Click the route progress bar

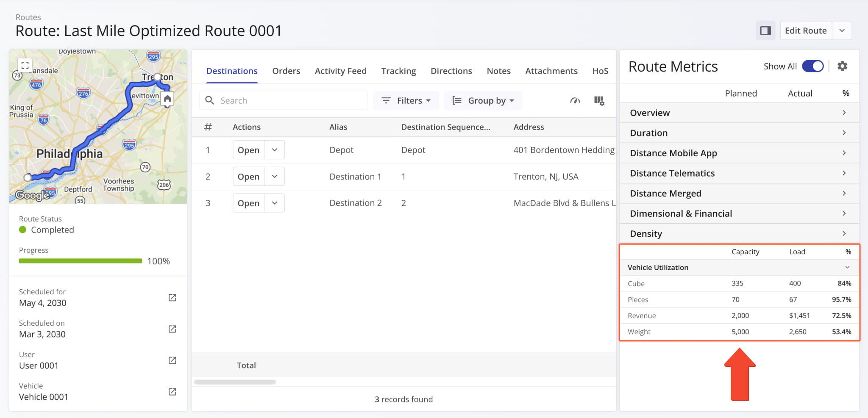(x=81, y=261)
